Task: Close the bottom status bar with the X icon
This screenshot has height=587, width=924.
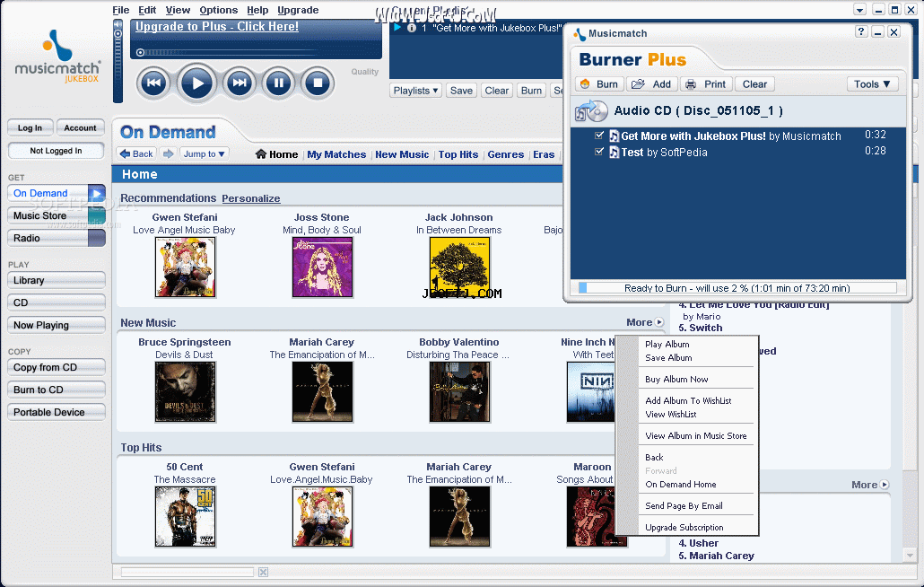Action: [x=263, y=573]
